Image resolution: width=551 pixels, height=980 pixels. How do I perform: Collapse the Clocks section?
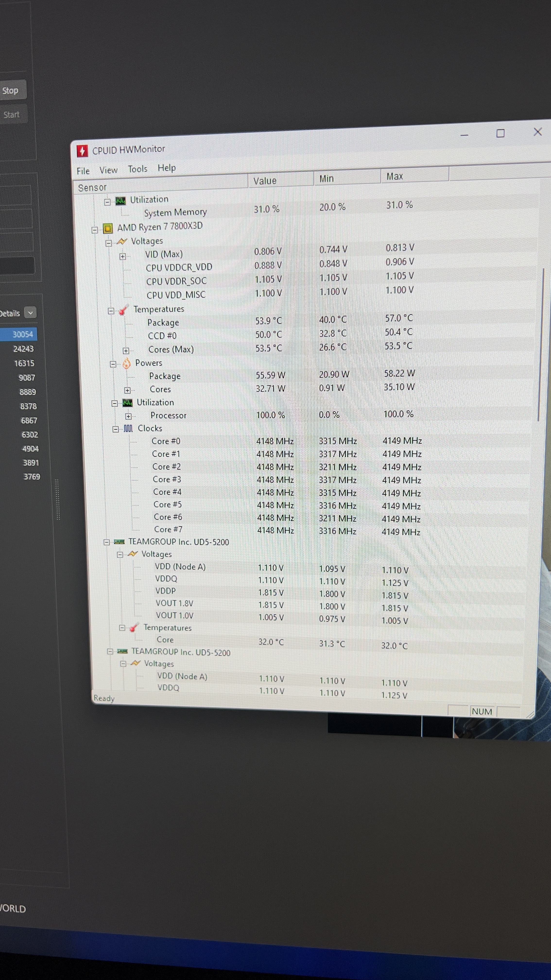click(x=116, y=429)
